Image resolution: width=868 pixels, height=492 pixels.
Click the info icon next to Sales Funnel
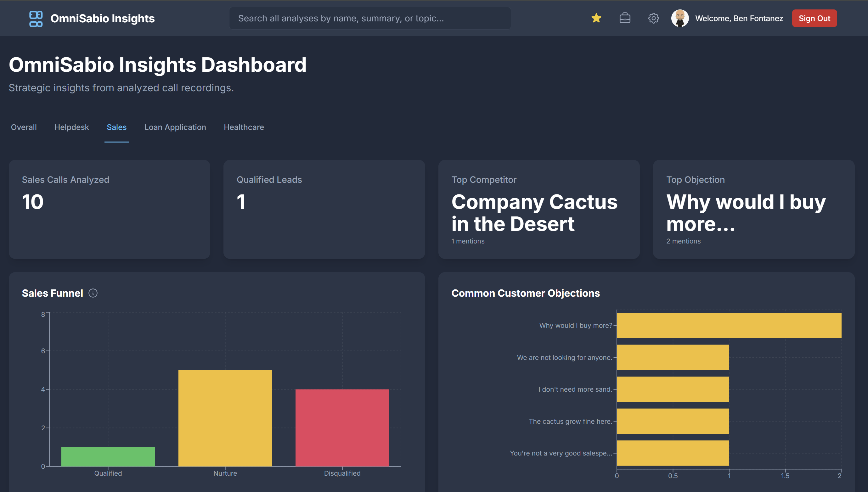[x=93, y=293]
